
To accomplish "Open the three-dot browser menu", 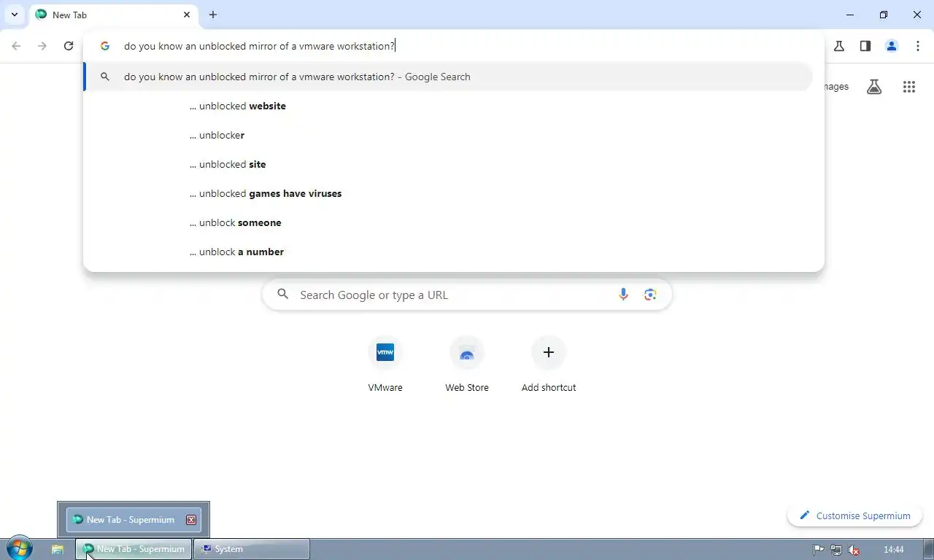I will coord(918,46).
